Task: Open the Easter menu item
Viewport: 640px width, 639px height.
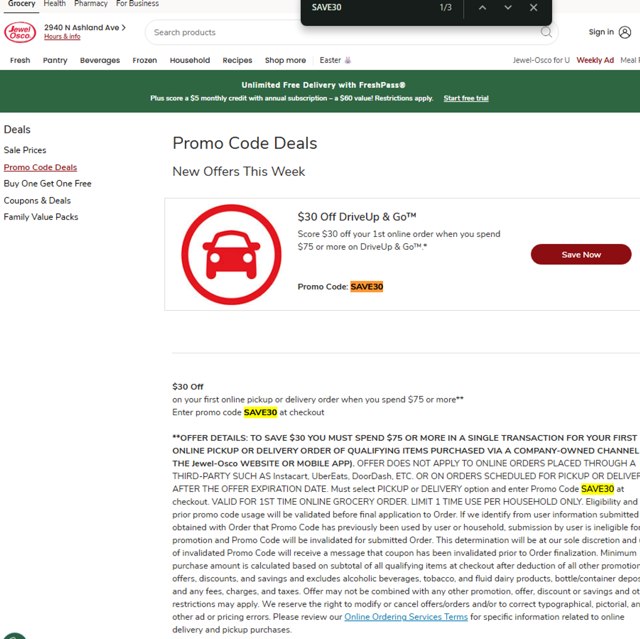Action: click(x=335, y=60)
